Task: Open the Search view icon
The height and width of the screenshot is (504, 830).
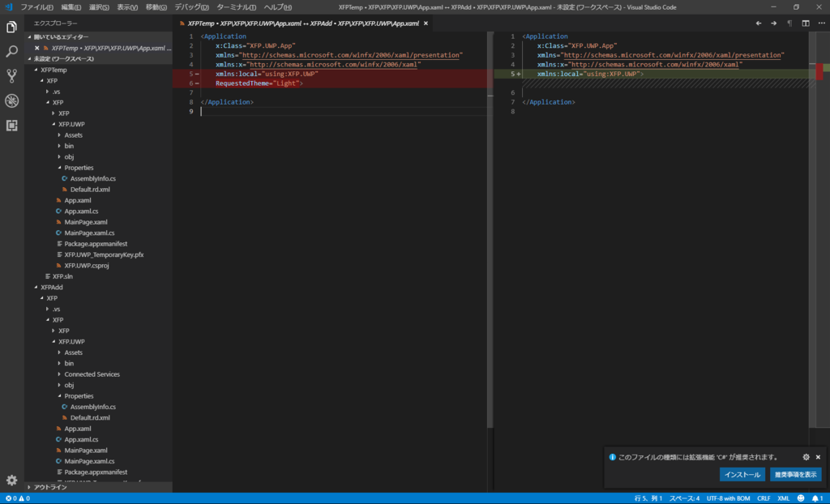Action: pyautogui.click(x=11, y=51)
